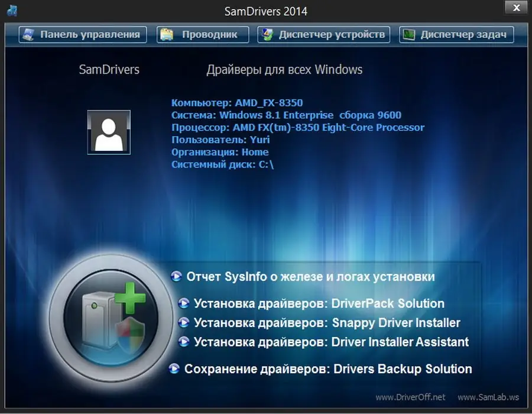The width and height of the screenshot is (532, 414).
Task: Visit www.SamLab.ws link
Action: click(x=488, y=397)
